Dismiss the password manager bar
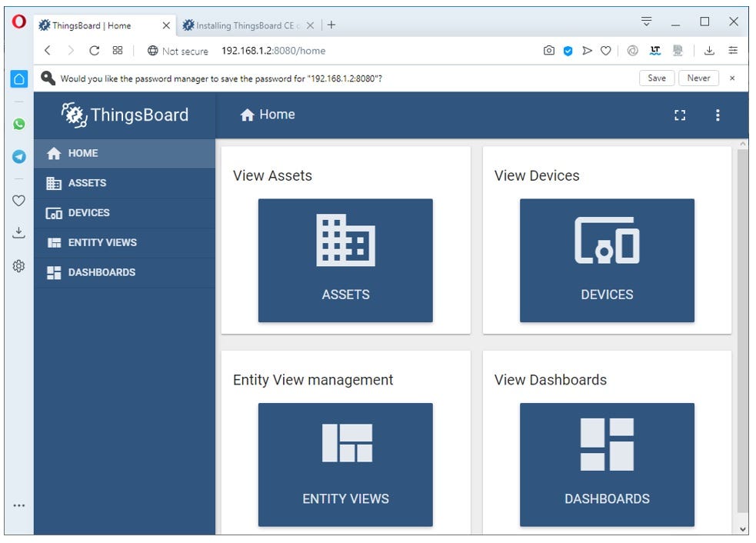The width and height of the screenshot is (756, 543). tap(732, 78)
